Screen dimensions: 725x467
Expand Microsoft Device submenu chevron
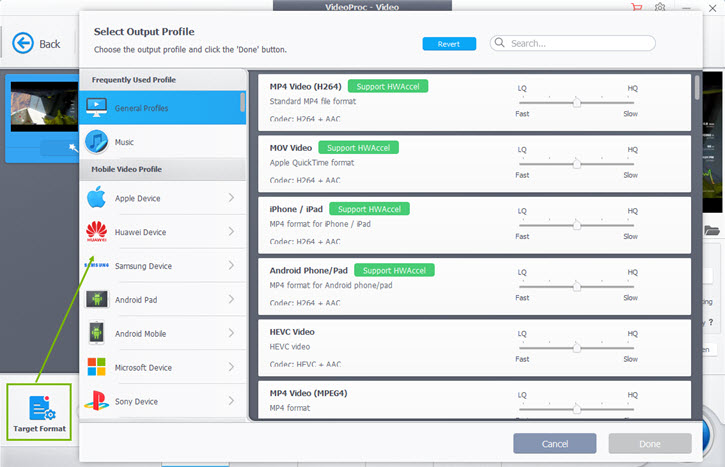[x=231, y=367]
